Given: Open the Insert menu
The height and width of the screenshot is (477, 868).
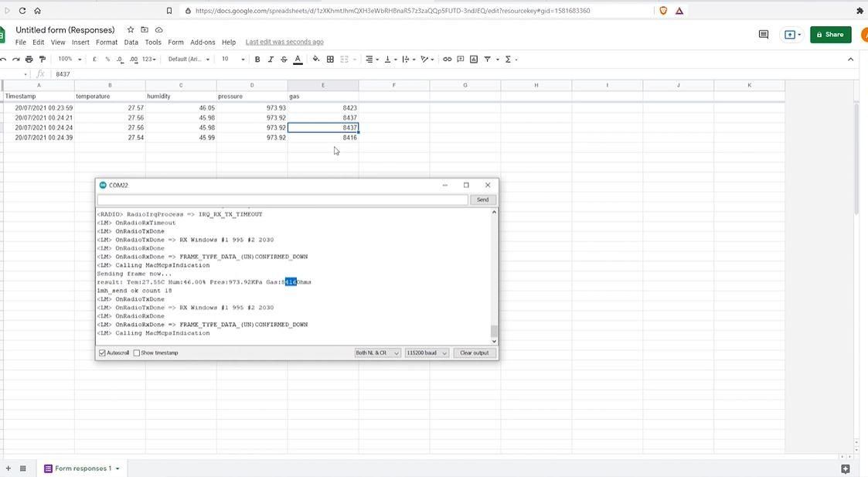Looking at the screenshot, I should [x=80, y=42].
